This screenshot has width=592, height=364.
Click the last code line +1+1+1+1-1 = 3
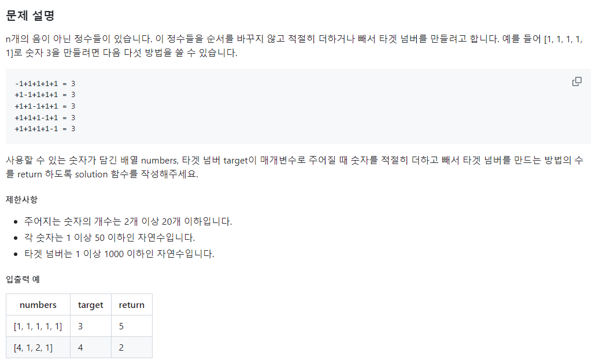tap(45, 129)
